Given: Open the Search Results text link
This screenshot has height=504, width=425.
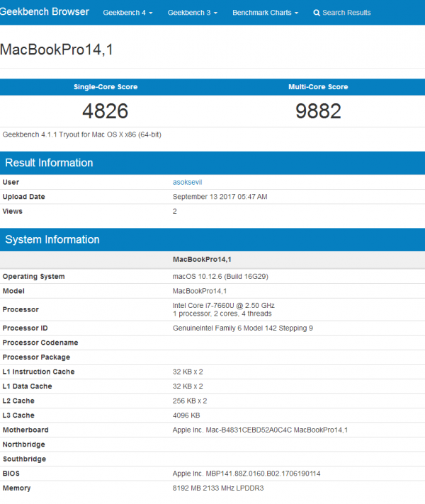Looking at the screenshot, I should [x=346, y=13].
